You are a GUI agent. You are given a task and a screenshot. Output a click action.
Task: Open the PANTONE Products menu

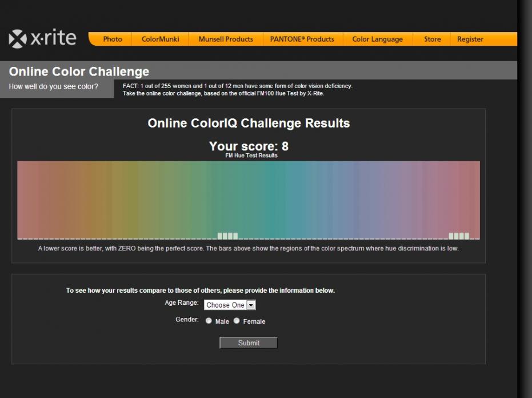point(302,39)
